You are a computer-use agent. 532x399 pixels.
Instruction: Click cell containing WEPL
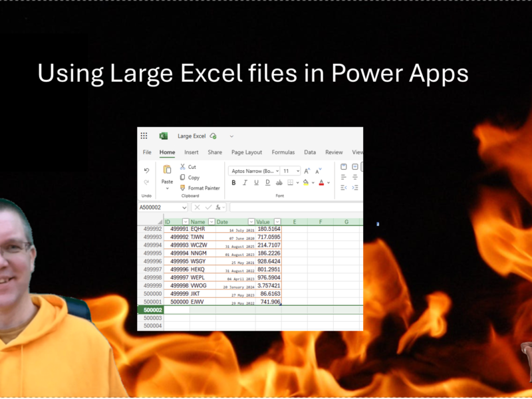pyautogui.click(x=203, y=277)
